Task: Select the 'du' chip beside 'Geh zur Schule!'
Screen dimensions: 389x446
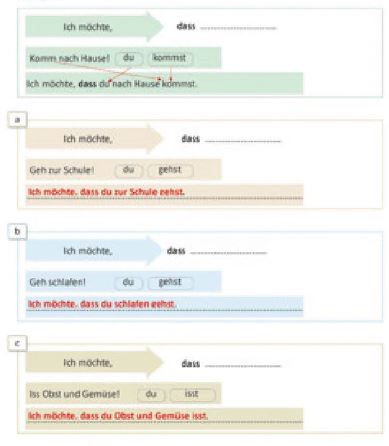Action: click(x=129, y=170)
